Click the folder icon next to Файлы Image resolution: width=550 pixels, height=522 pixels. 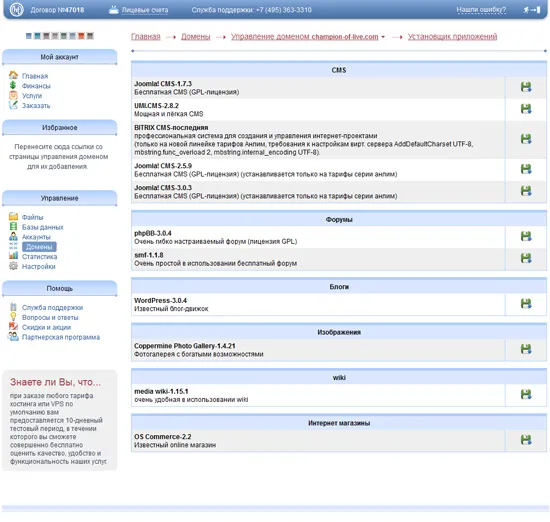pos(13,216)
